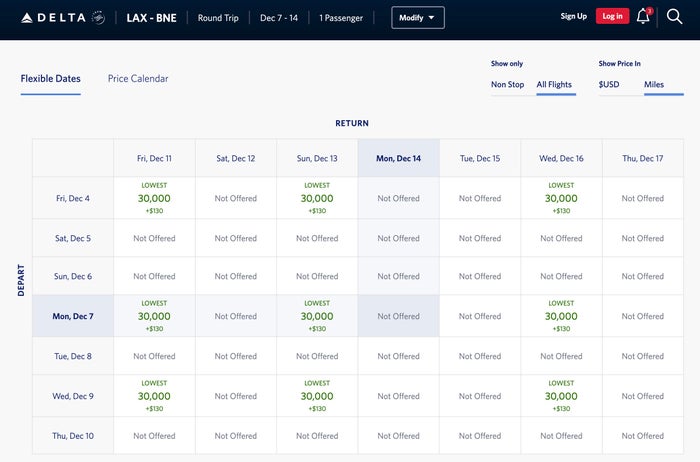Choose 30,000 fare Dec 9 to Dec 11

point(154,396)
